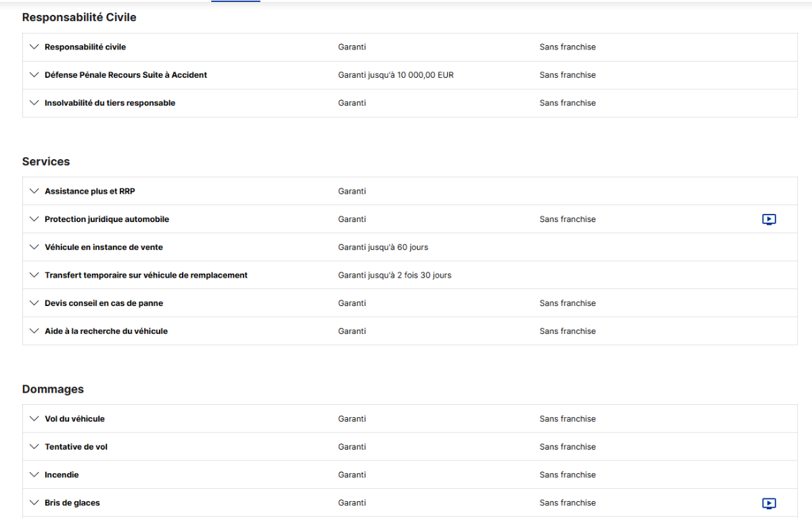Expand Transfert temporaire sur véhicule de remplacement

pos(35,276)
